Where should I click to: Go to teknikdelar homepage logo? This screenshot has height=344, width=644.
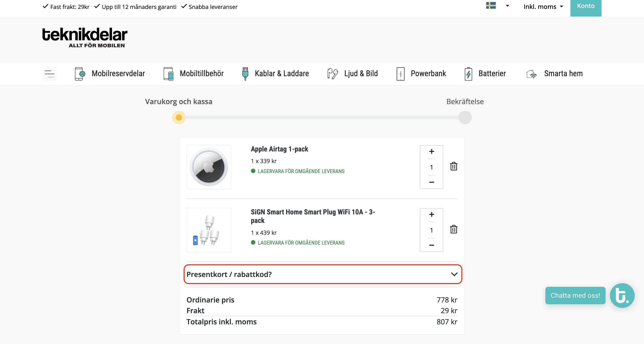[85, 38]
